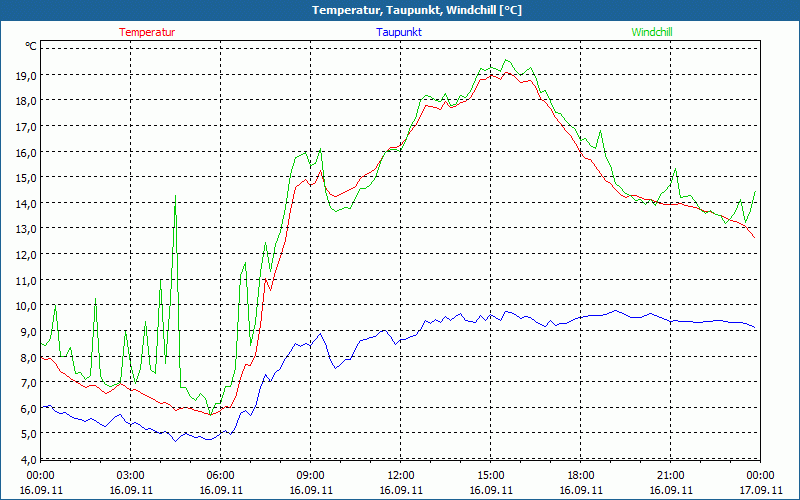Screen dimensions: 800x500
Task: Click the 12:00 time label on x-axis
Action: 401,476
